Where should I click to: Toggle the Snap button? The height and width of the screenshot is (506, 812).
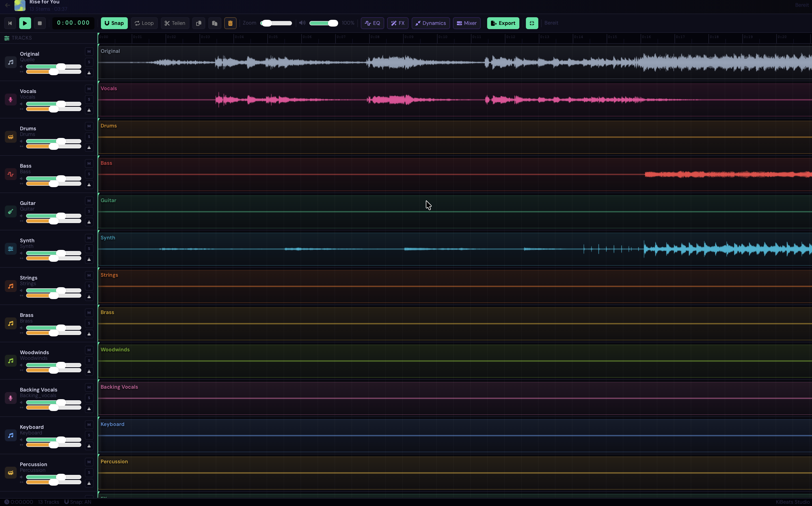(x=114, y=23)
